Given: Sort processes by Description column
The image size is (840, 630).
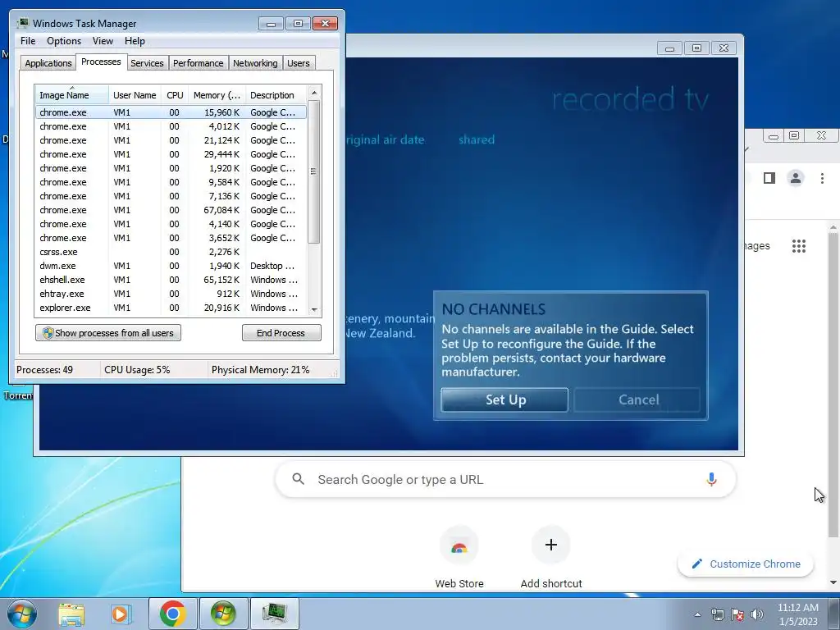Looking at the screenshot, I should (276, 95).
